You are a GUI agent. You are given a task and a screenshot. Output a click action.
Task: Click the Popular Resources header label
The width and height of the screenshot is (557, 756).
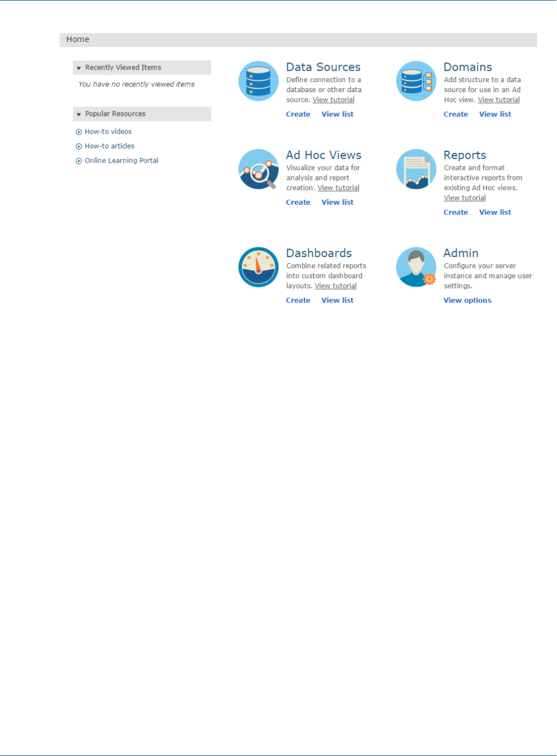115,114
